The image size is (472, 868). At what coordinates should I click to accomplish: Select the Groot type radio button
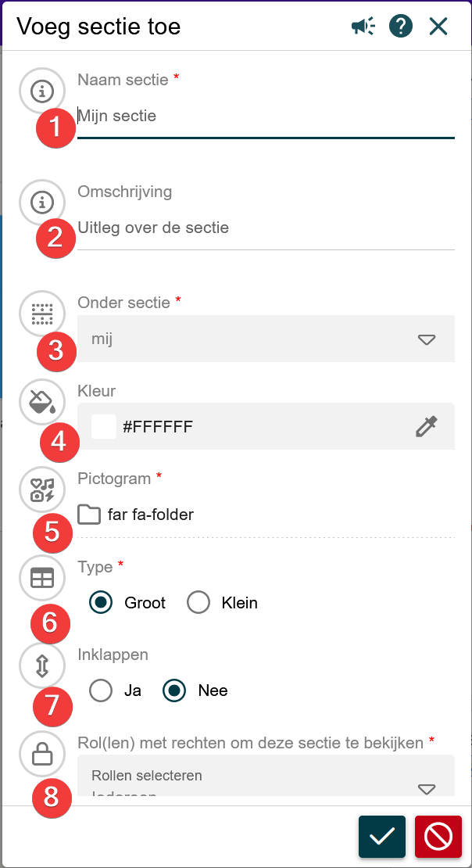click(x=101, y=603)
